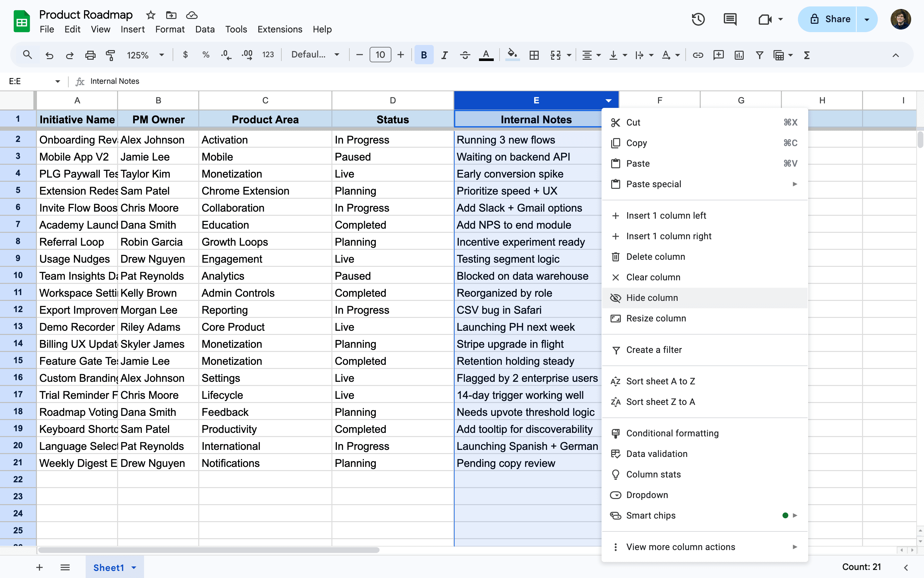The height and width of the screenshot is (578, 924).
Task: Open the all sheets list icon
Action: pyautogui.click(x=65, y=567)
